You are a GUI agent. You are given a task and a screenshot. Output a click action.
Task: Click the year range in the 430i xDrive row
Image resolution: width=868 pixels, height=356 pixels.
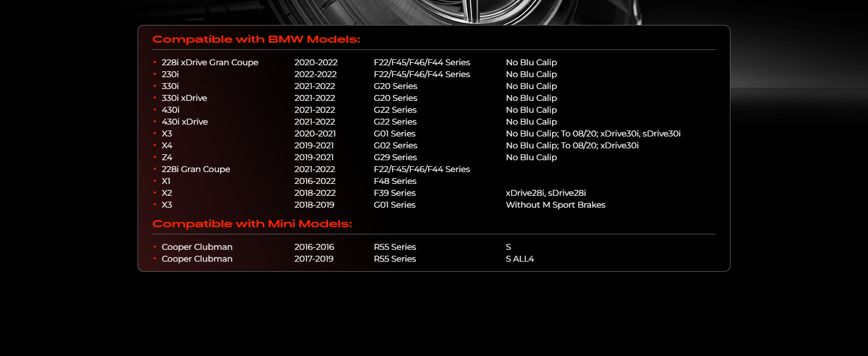click(x=315, y=122)
